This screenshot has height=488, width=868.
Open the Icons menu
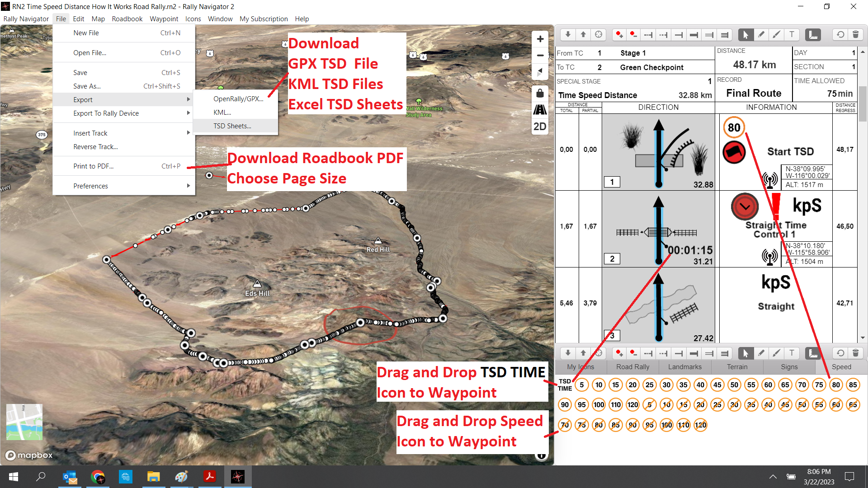193,19
